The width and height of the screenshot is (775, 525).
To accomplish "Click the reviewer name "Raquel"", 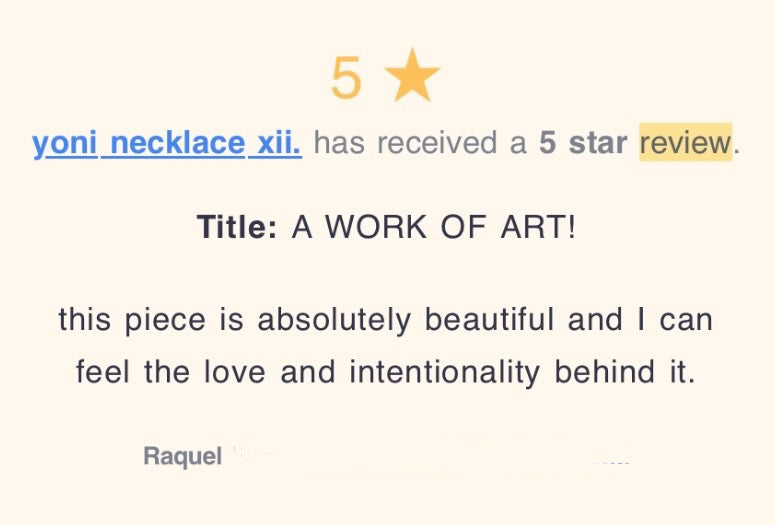I will pyautogui.click(x=182, y=457).
